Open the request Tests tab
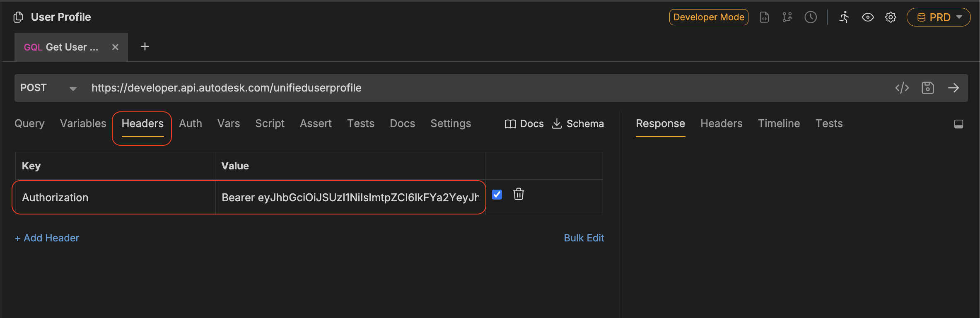Viewport: 980px width, 318px height. [x=361, y=123]
